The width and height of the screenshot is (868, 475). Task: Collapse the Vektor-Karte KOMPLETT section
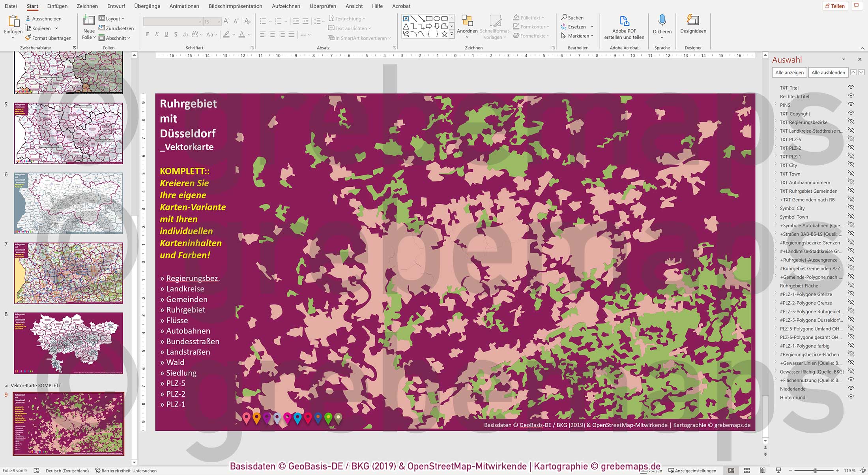(x=6, y=385)
